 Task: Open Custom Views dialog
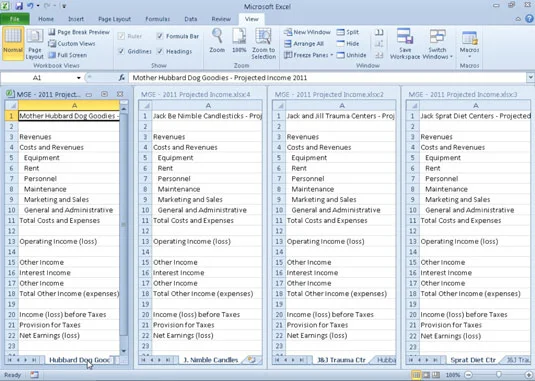tap(72, 44)
